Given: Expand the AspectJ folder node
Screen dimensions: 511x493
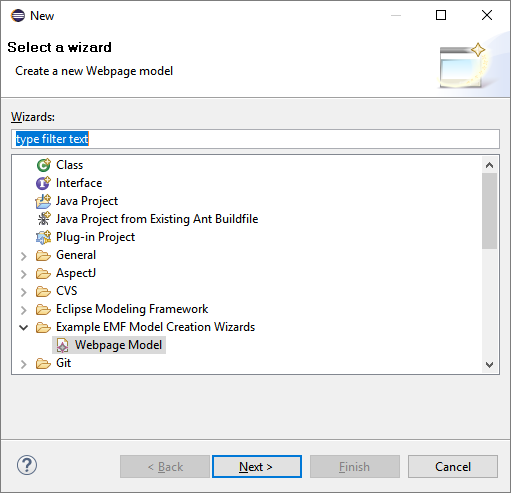Looking at the screenshot, I should tap(23, 274).
